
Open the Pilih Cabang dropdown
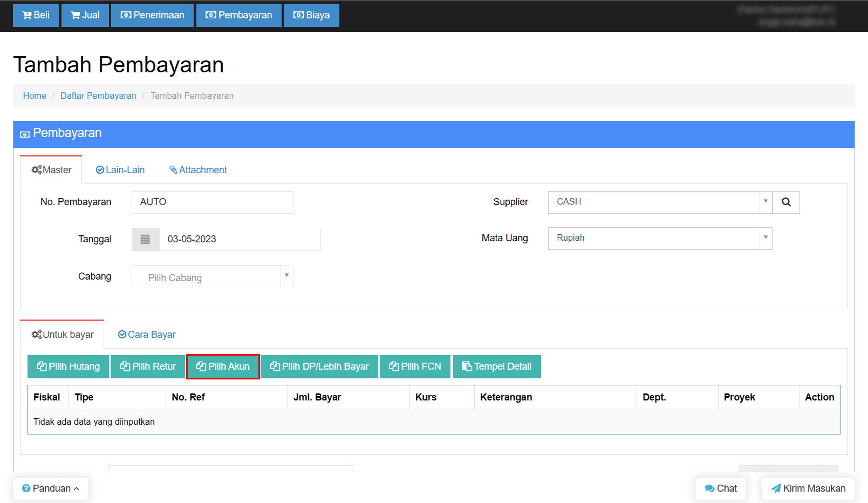pos(212,277)
